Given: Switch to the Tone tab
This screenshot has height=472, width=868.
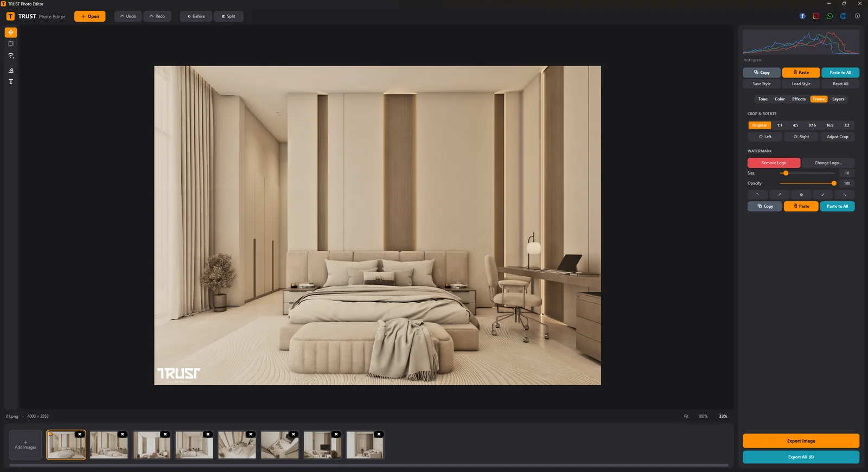Looking at the screenshot, I should [x=762, y=99].
